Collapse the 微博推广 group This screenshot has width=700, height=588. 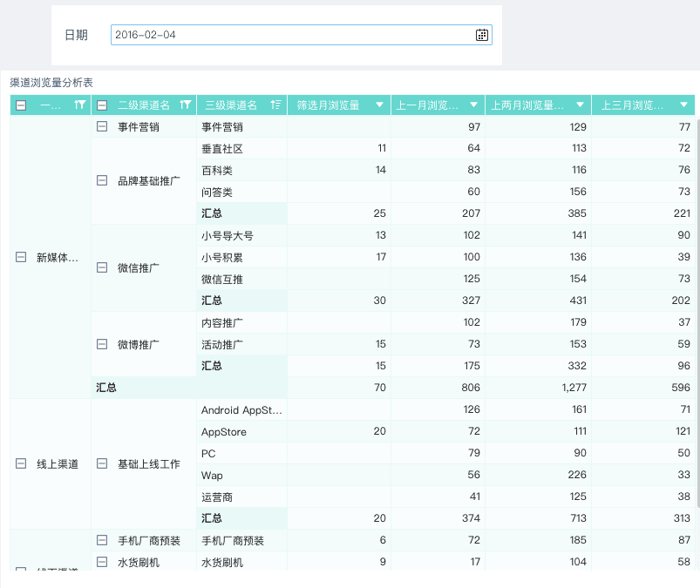102,344
